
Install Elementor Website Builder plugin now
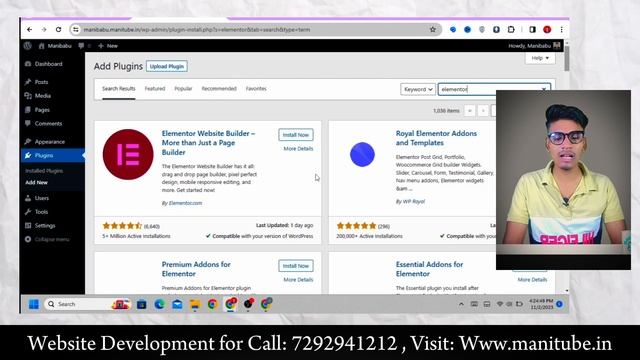[296, 135]
